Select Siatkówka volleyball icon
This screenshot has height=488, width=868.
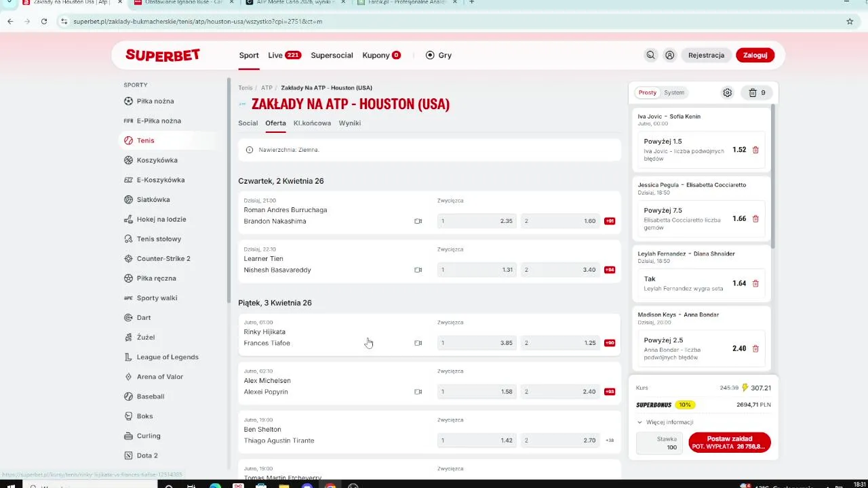[129, 199]
